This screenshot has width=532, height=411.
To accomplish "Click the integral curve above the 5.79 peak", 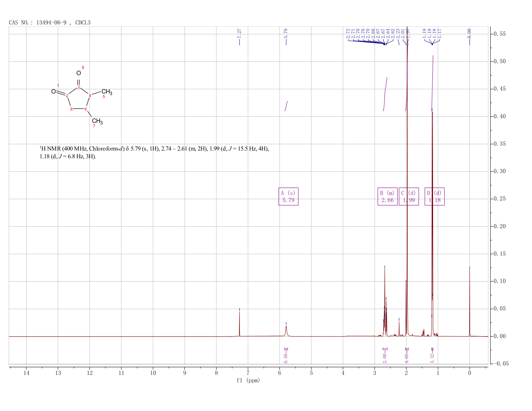I will pyautogui.click(x=286, y=106).
